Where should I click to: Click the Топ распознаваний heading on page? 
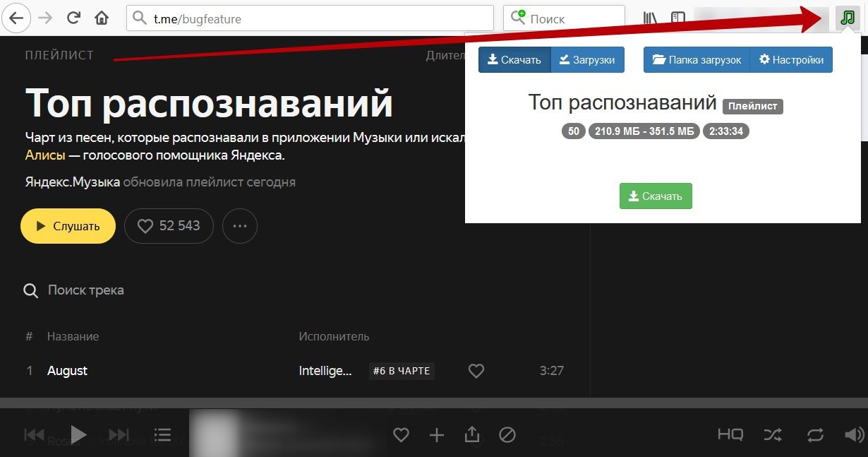click(209, 103)
